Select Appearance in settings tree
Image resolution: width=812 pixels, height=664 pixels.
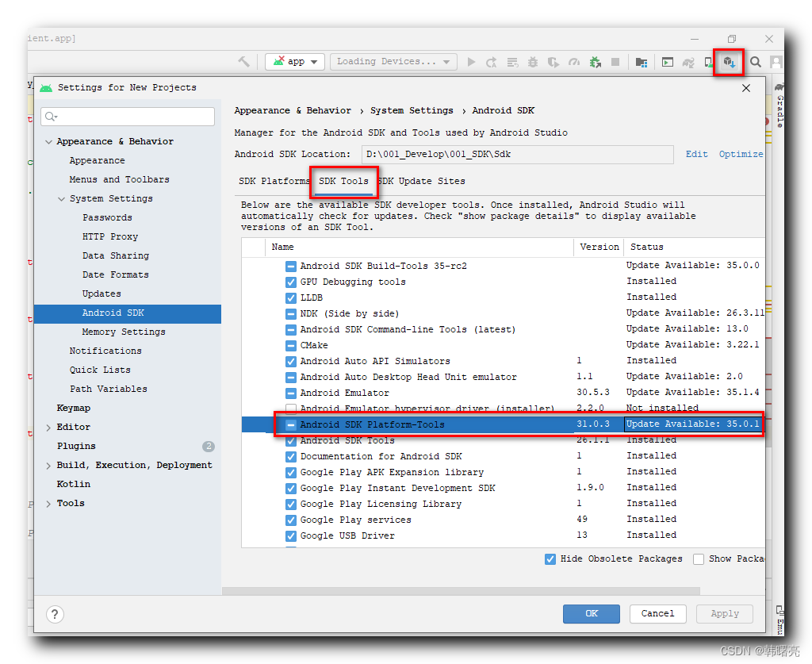tap(97, 160)
